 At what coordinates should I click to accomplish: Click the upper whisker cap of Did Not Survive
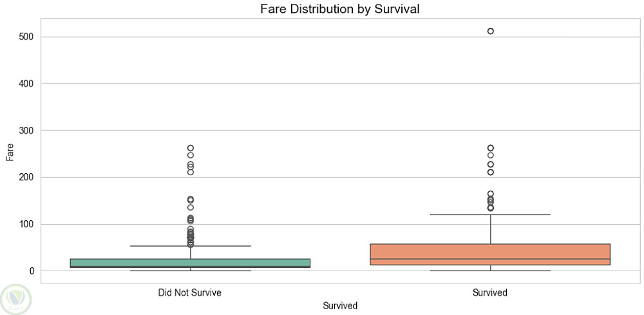tap(190, 246)
